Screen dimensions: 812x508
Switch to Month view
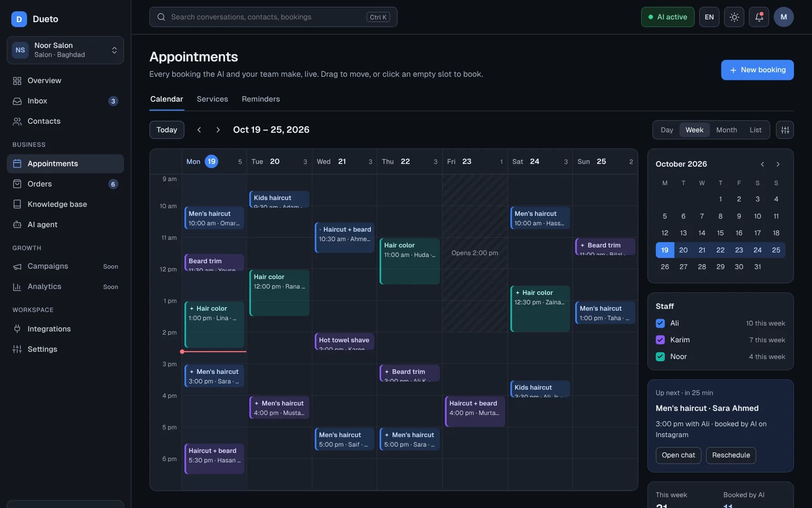(x=726, y=130)
